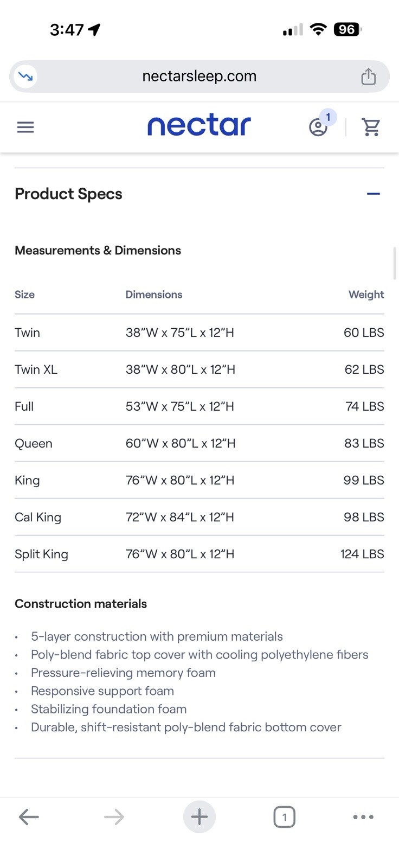399x868 pixels.
Task: View the shopping cart
Action: (x=371, y=127)
